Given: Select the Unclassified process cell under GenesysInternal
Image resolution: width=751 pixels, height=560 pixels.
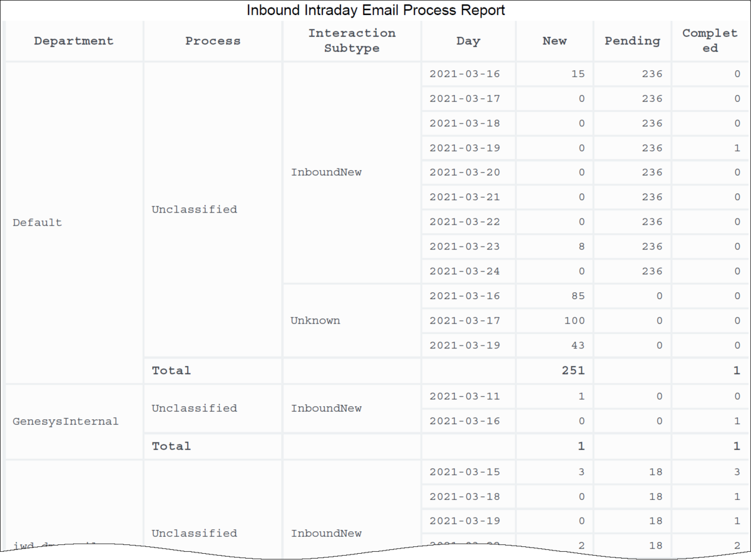Looking at the screenshot, I should pyautogui.click(x=213, y=409).
